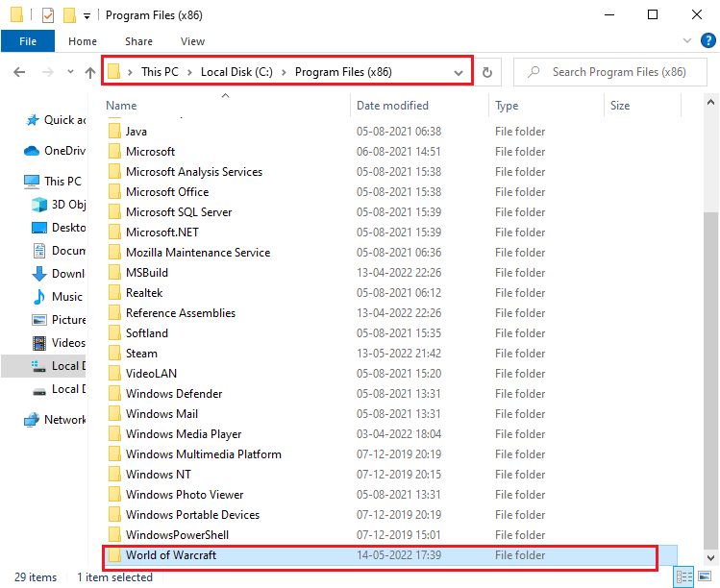Click the New folder icon in the title bar
720x588 pixels.
(x=69, y=15)
